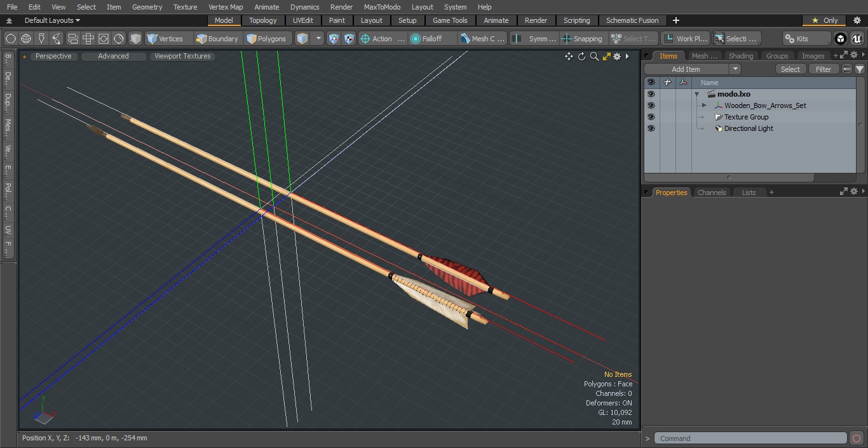Toggle visibility of modo.lxo
The height and width of the screenshot is (448, 868).
pyautogui.click(x=651, y=94)
